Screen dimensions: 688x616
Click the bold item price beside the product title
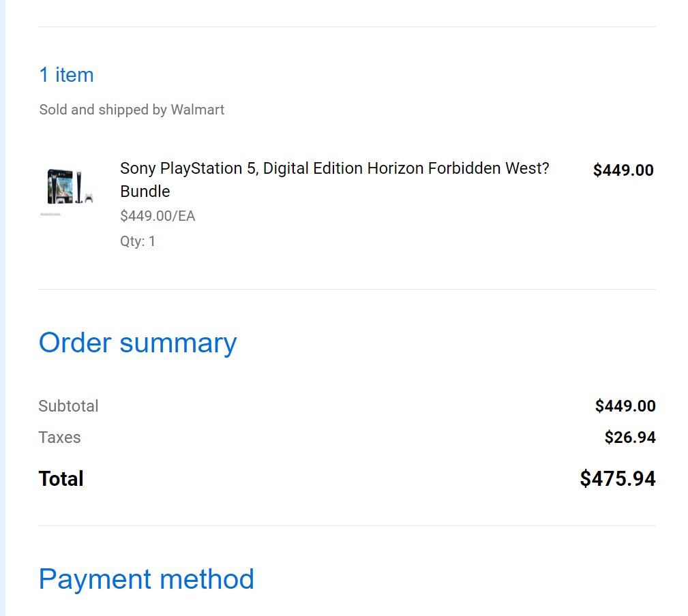[623, 170]
